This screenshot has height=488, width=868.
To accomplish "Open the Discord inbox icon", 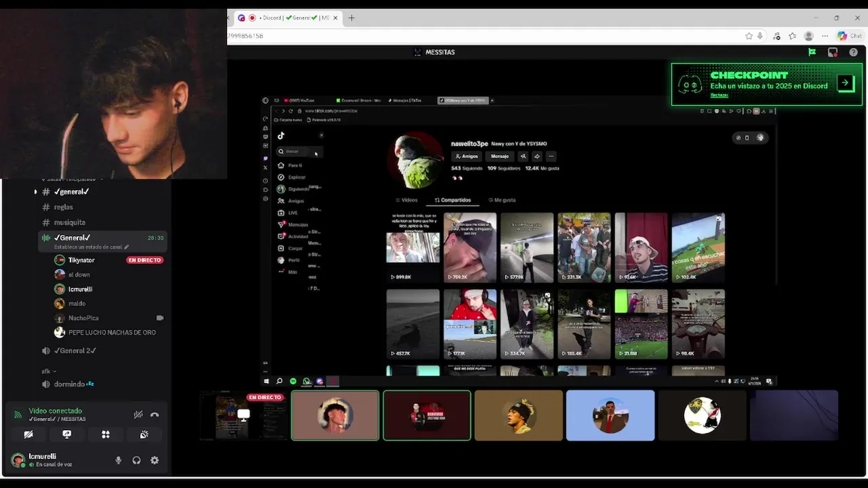I will [833, 52].
